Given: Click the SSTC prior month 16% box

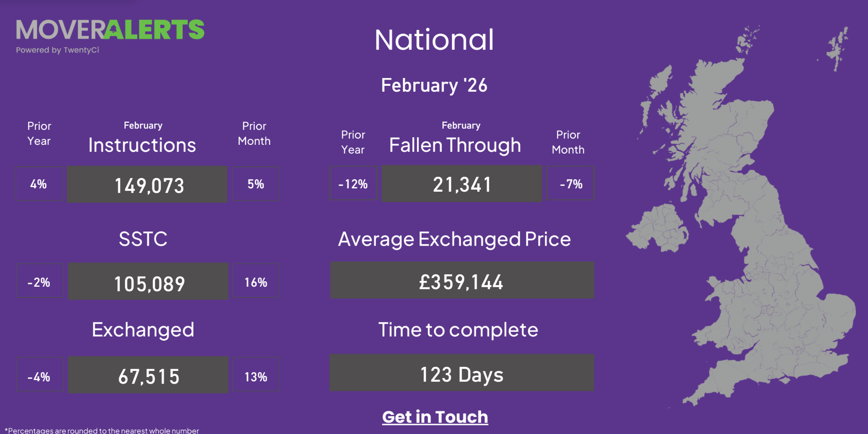Looking at the screenshot, I should pos(256,282).
